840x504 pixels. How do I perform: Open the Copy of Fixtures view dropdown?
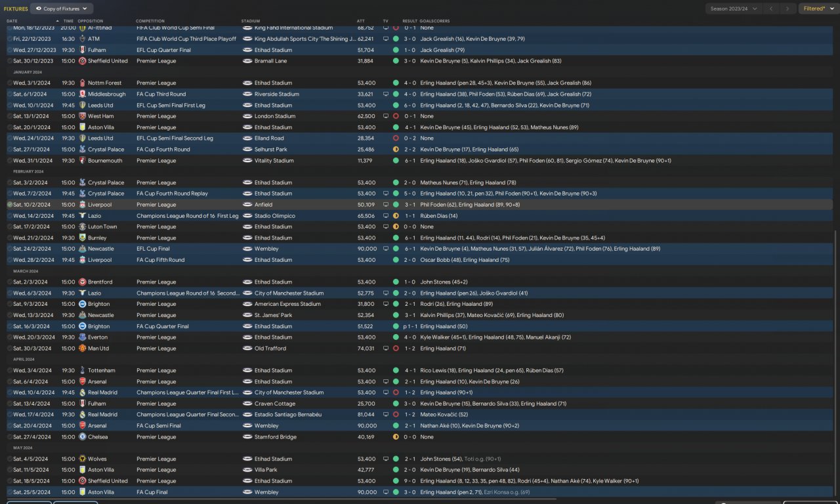point(62,9)
